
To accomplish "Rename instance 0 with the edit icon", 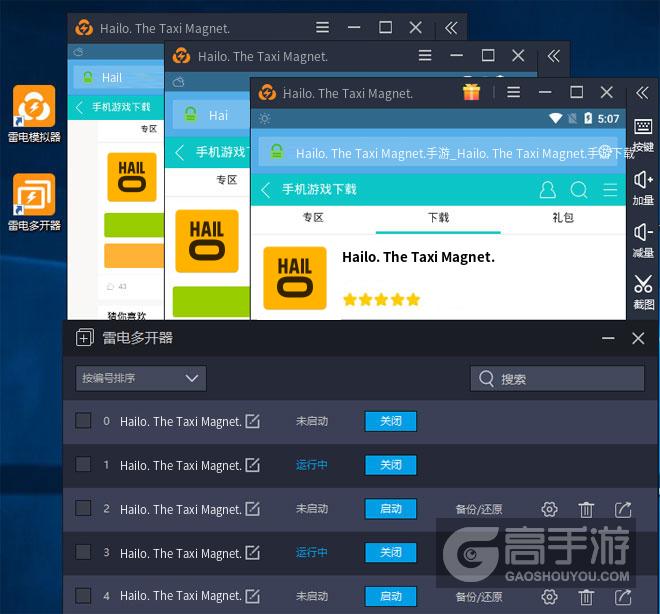I will tap(253, 421).
